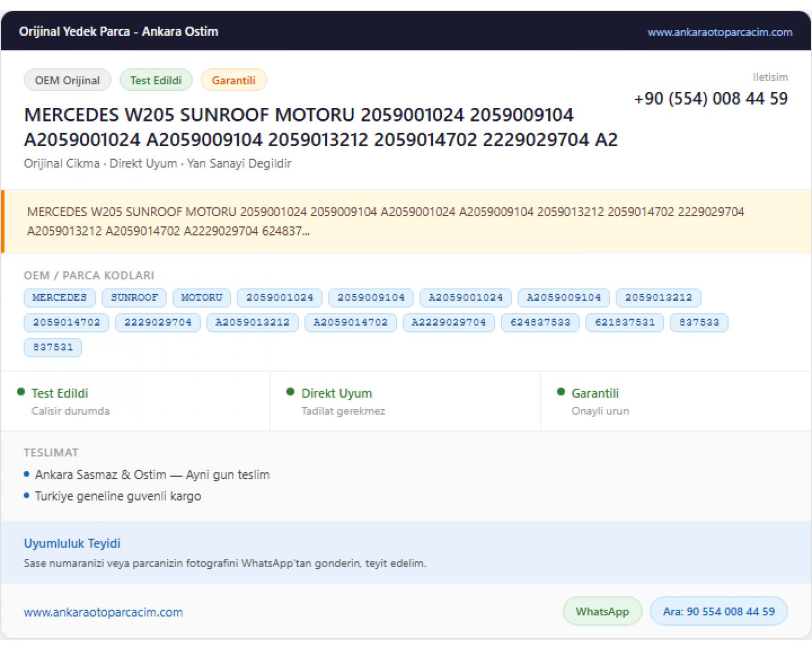The image size is (812, 650).
Task: Click the green dot beside Test Edildi feature
Action: click(21, 392)
